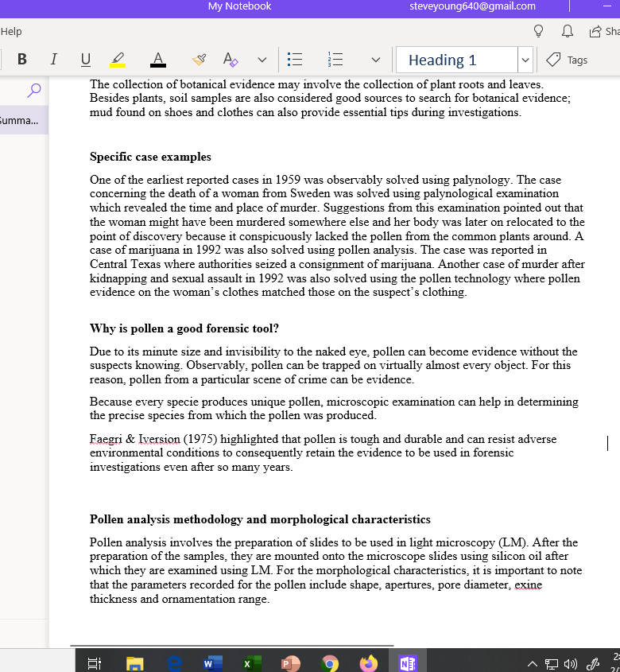620x672 pixels.
Task: Open the Help menu tab
Action: point(11,32)
